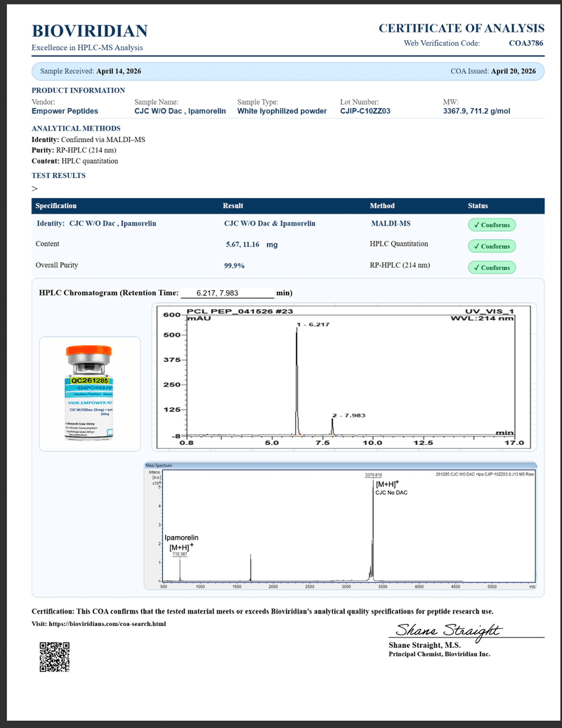
Task: Select sample type White lyophilized powder
Action: tap(282, 111)
